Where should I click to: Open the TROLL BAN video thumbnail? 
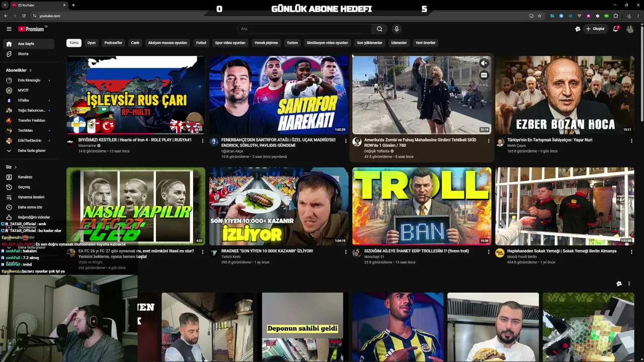(x=422, y=206)
